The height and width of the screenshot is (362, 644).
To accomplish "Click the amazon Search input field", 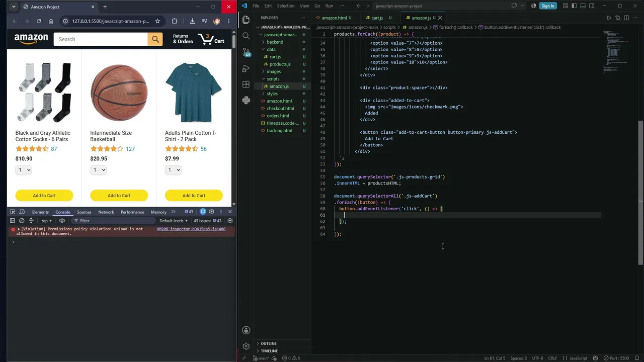I will coord(101,39).
